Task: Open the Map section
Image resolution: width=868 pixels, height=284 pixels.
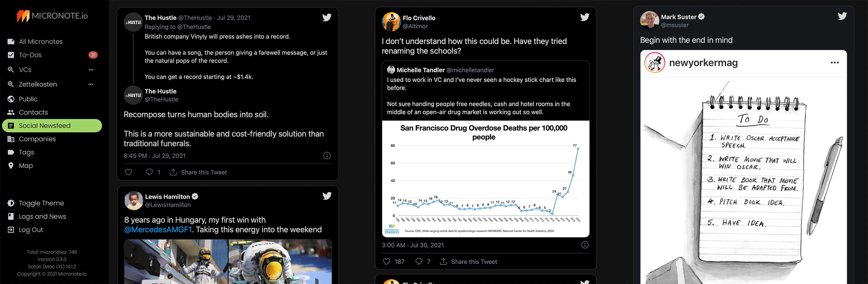Action: [26, 166]
